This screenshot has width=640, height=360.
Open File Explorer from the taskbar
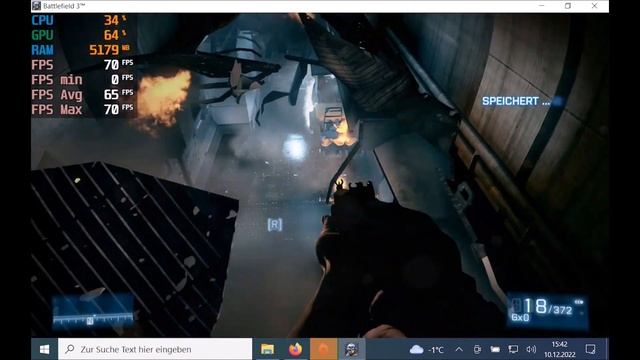pos(267,349)
